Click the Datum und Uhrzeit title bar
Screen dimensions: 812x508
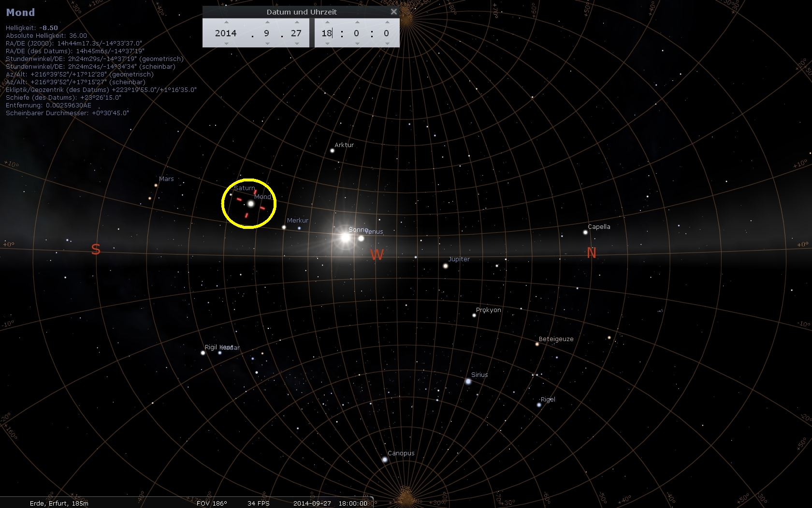302,12
